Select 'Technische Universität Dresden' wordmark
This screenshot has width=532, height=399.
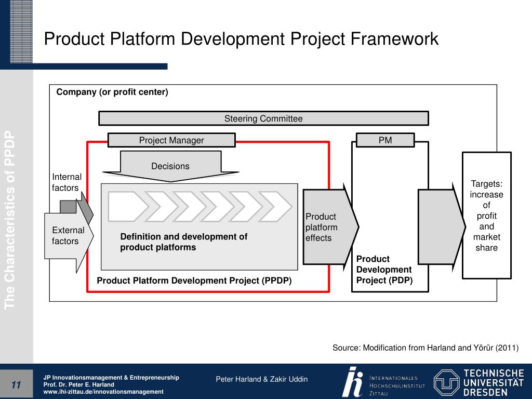click(494, 383)
